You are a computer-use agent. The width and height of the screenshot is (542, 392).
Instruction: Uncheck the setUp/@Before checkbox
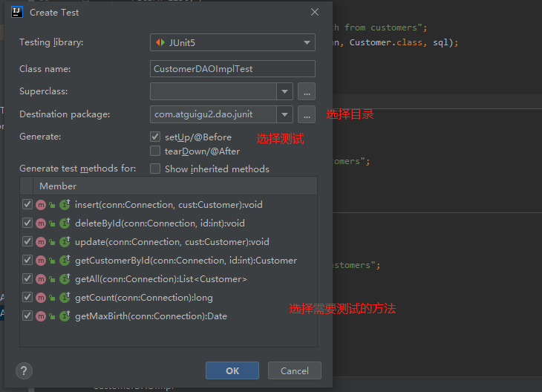click(x=155, y=137)
